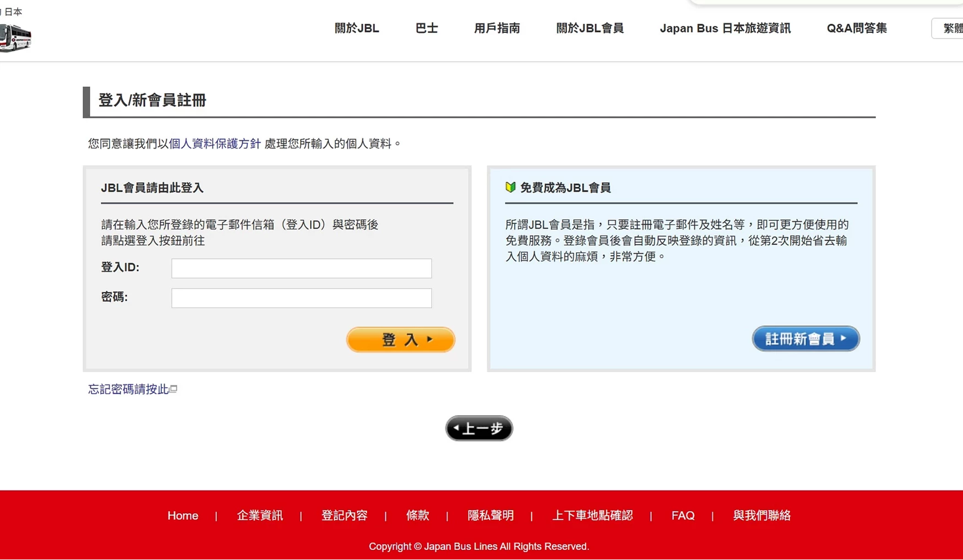Viewport: 963px width, 560px height.
Task: Focus the 登入ID input field
Action: (x=301, y=268)
